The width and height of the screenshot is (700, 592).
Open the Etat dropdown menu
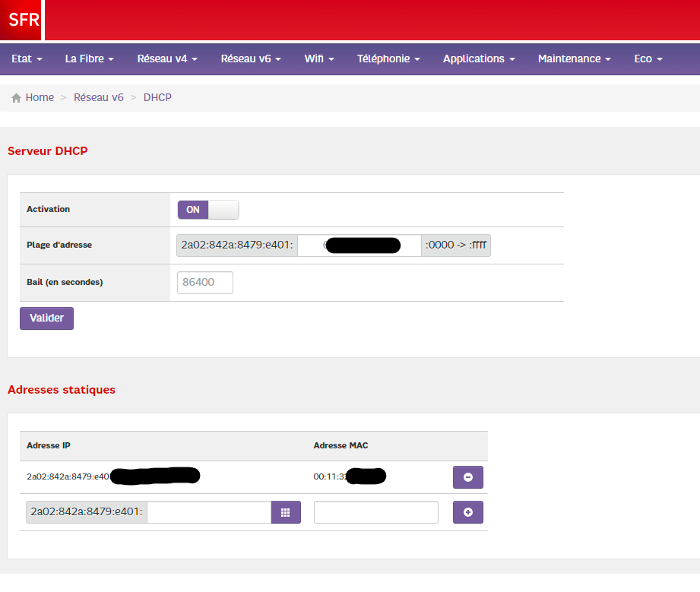[x=27, y=59]
